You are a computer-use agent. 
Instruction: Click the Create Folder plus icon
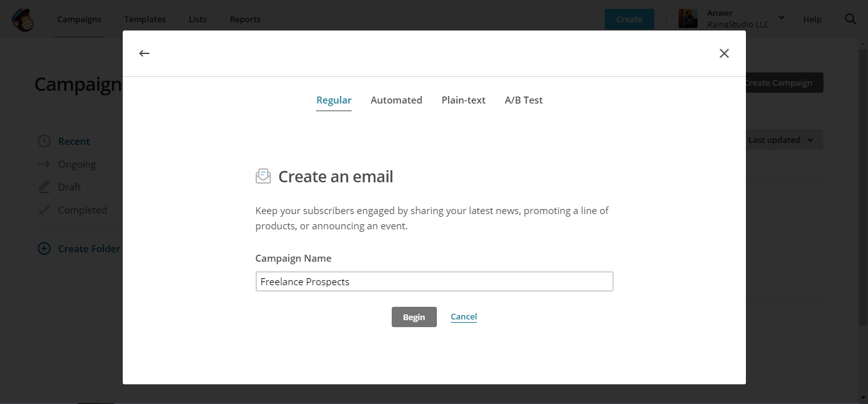pos(44,248)
